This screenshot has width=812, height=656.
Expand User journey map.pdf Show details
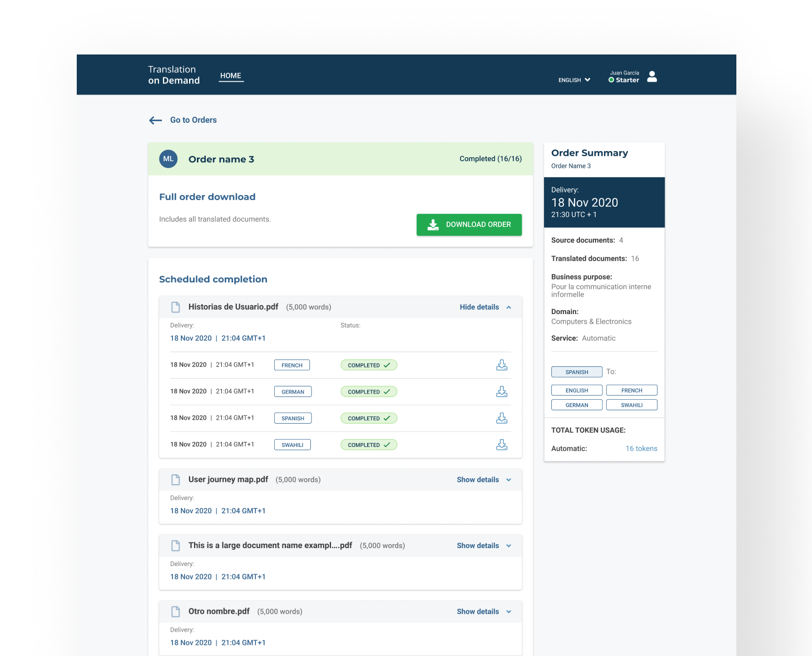coord(484,480)
